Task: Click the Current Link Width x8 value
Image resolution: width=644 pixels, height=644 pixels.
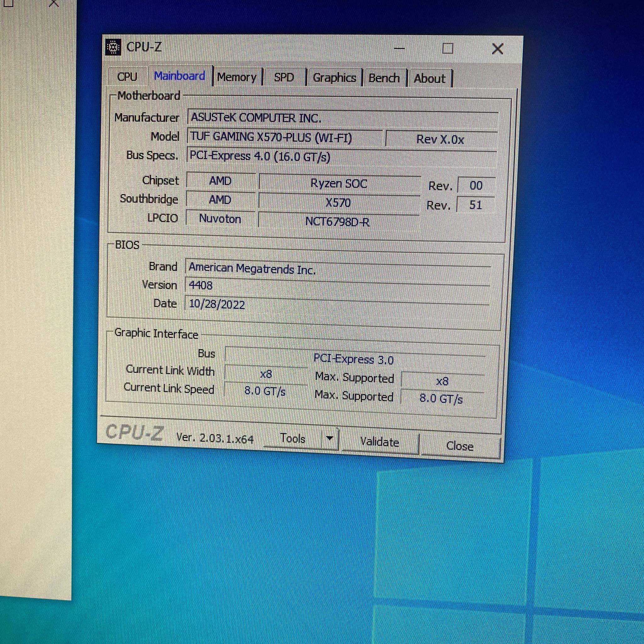Action: pos(266,374)
